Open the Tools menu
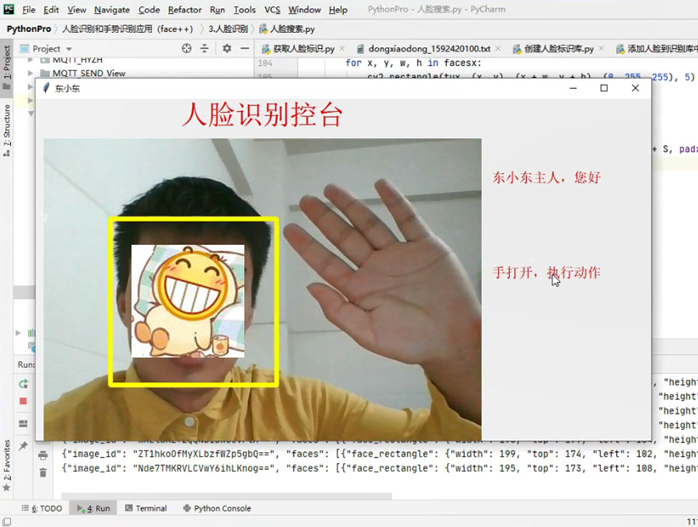This screenshot has height=527, width=698. coord(244,9)
